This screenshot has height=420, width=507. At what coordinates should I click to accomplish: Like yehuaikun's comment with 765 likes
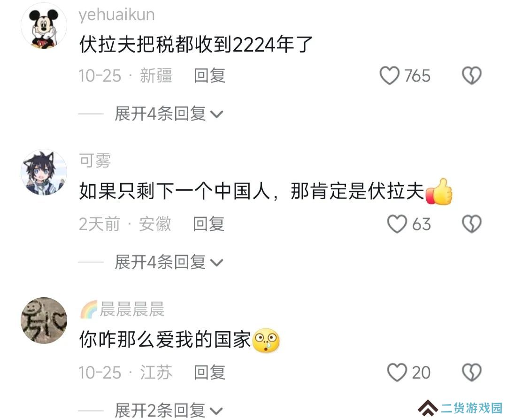tap(389, 76)
